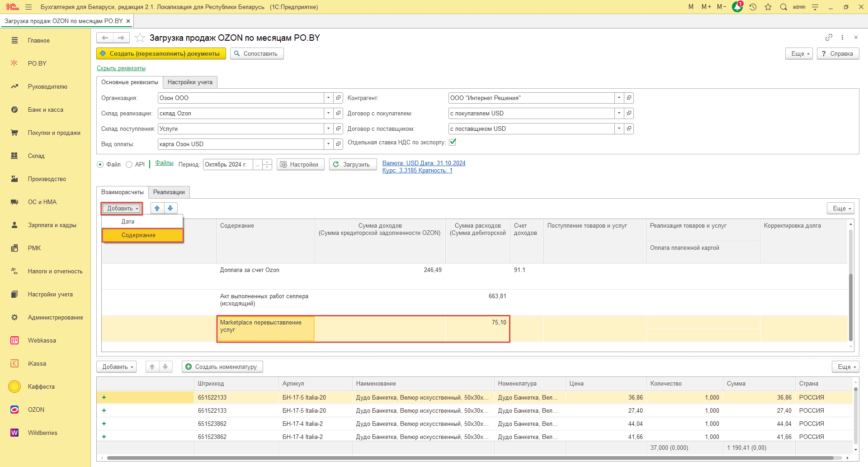Click the Создать номенклатуру button

(x=222, y=367)
